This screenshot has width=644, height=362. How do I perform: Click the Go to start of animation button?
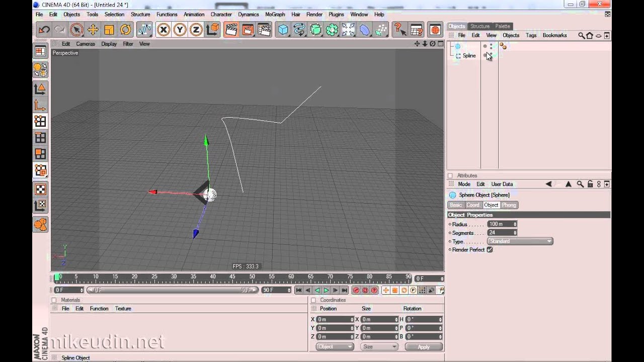[299, 290]
